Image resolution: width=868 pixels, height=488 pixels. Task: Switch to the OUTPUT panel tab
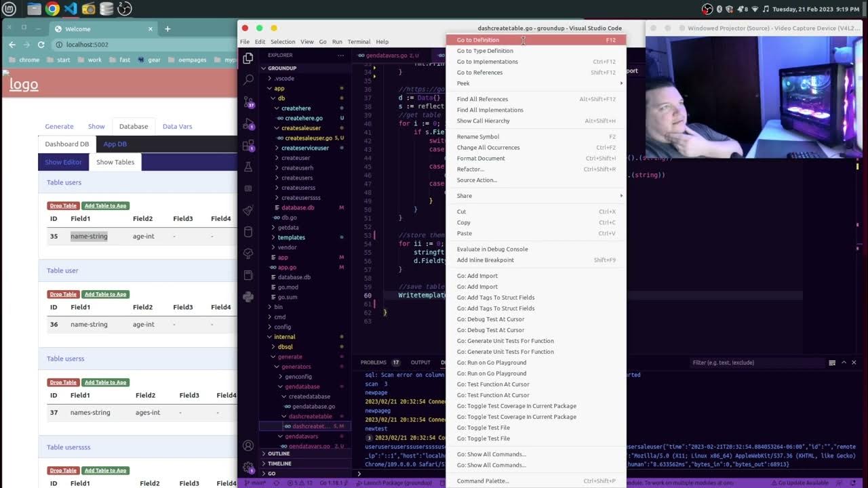click(420, 363)
